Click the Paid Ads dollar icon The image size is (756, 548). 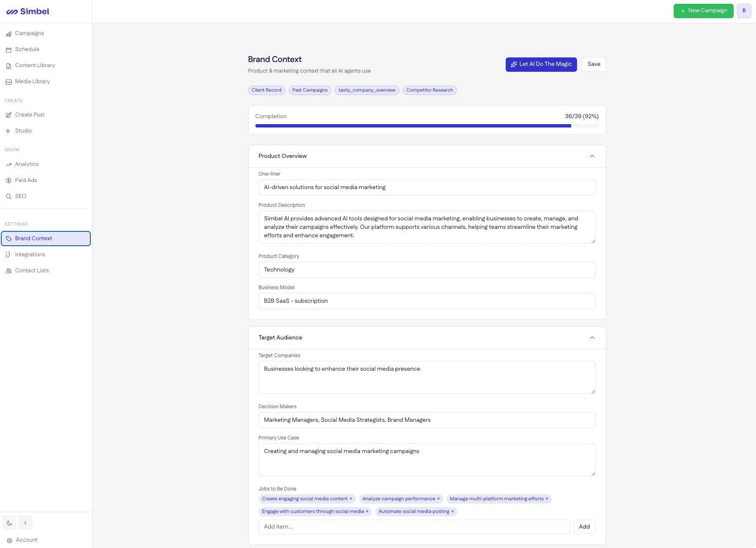(x=8, y=181)
